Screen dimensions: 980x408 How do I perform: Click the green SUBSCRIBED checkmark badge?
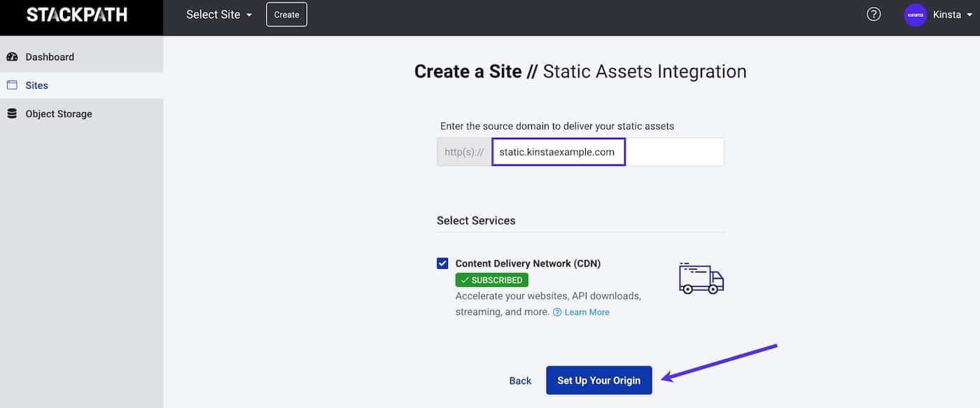[x=491, y=279]
